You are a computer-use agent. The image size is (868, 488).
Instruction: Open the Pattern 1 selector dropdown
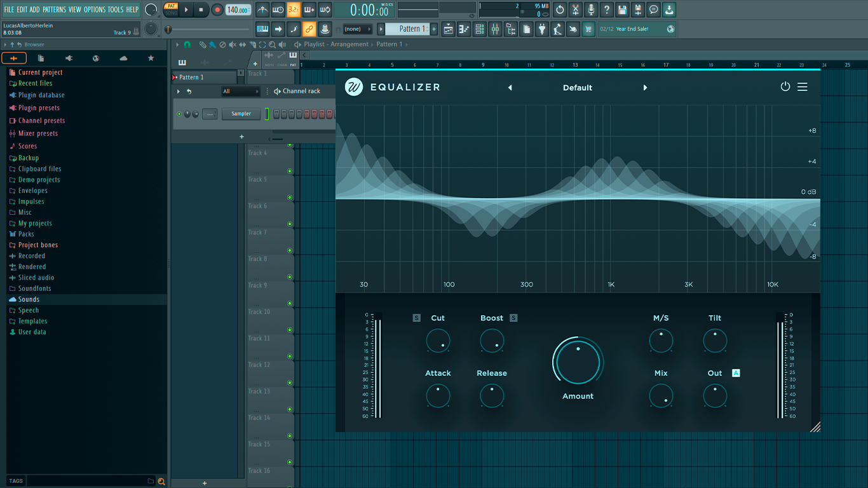(x=407, y=29)
